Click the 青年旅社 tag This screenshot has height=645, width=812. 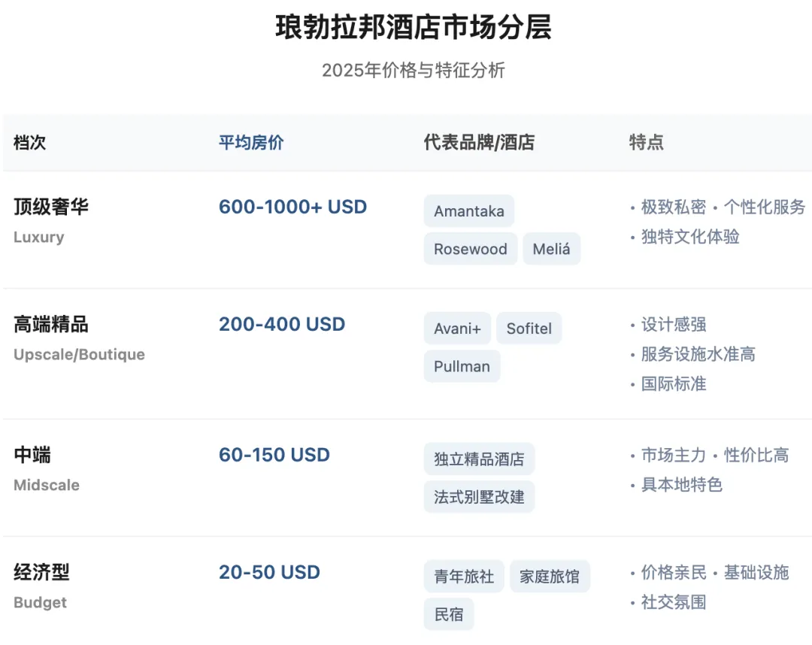[x=464, y=577]
